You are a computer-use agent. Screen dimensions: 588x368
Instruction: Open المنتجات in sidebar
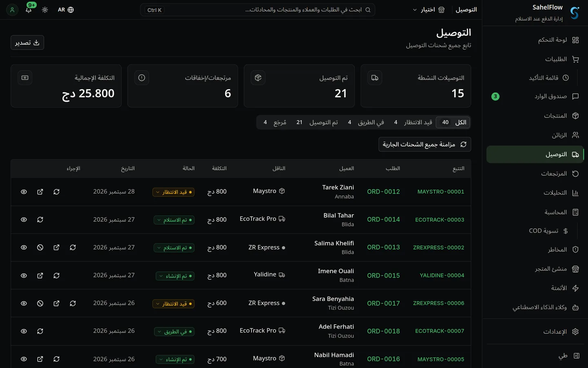click(535, 116)
